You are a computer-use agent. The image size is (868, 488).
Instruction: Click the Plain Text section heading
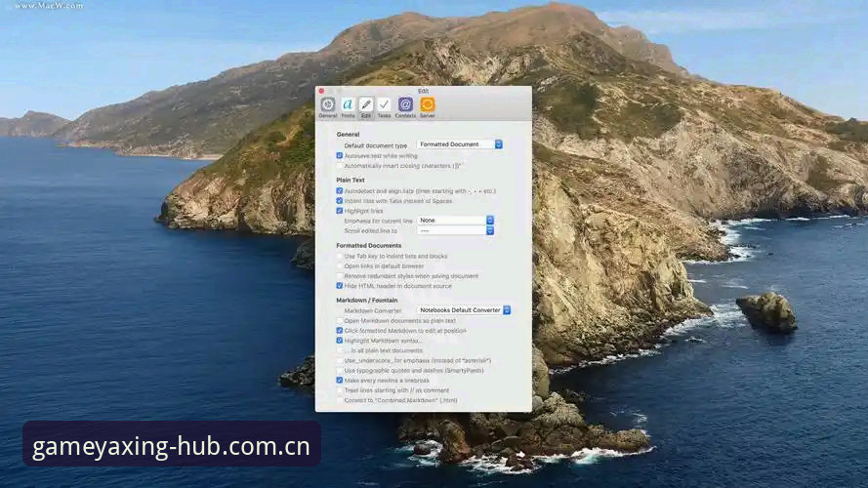tap(351, 180)
